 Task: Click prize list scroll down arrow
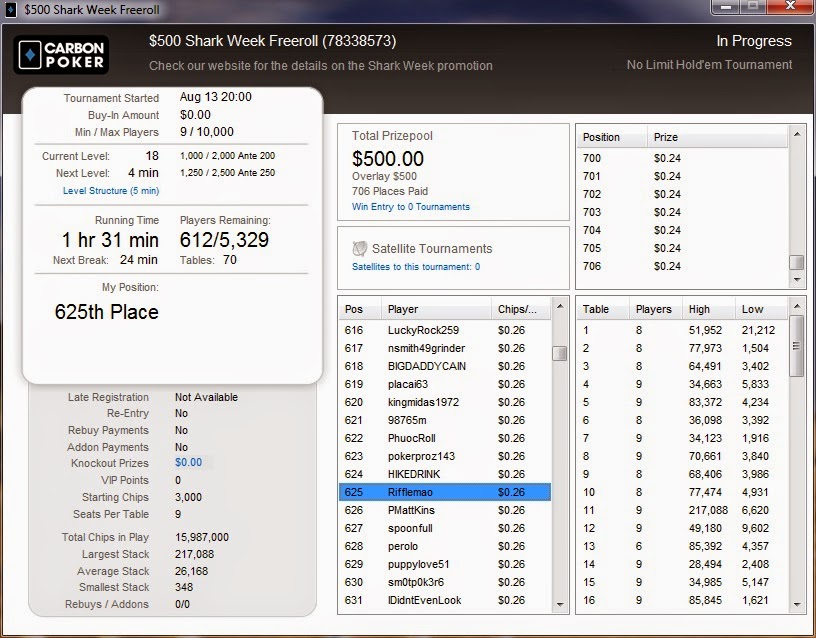[797, 280]
